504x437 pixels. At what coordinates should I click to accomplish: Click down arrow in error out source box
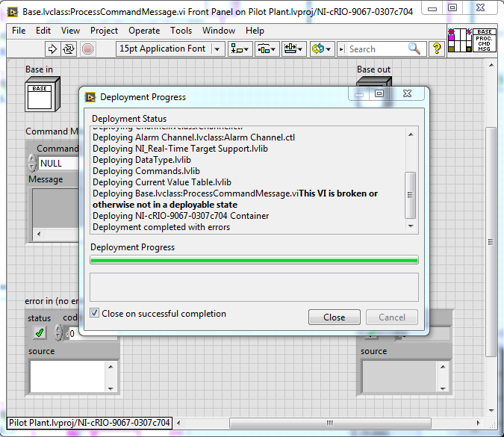point(443,388)
